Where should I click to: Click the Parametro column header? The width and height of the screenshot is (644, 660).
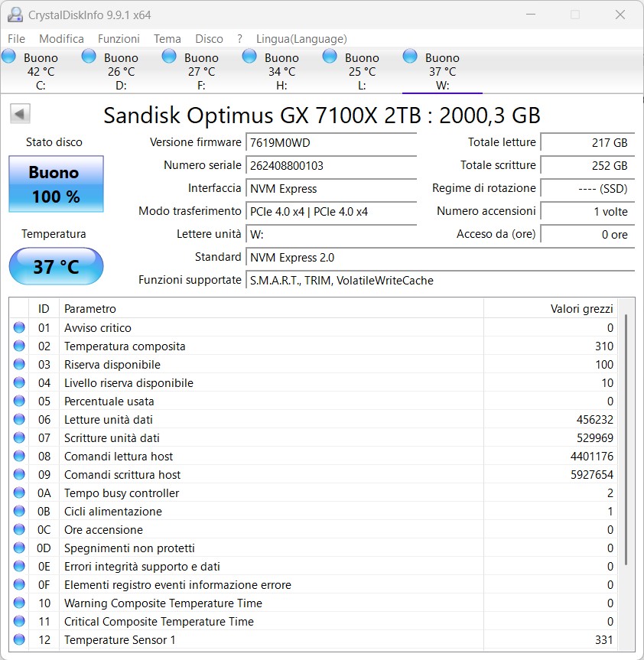271,308
